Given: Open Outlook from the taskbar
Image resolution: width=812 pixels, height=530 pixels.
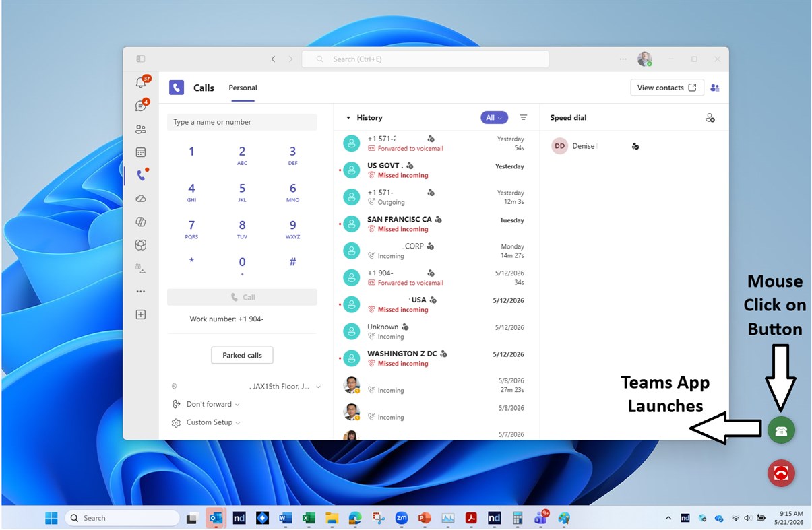Looking at the screenshot, I should point(216,518).
